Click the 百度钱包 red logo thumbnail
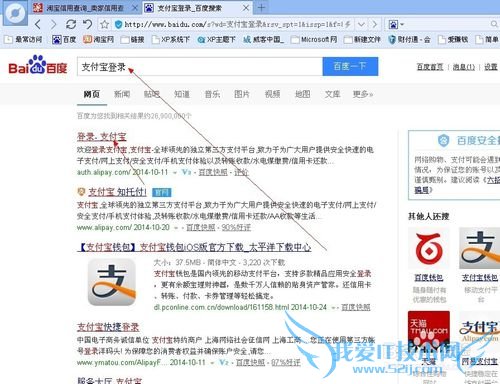 pyautogui.click(x=429, y=248)
